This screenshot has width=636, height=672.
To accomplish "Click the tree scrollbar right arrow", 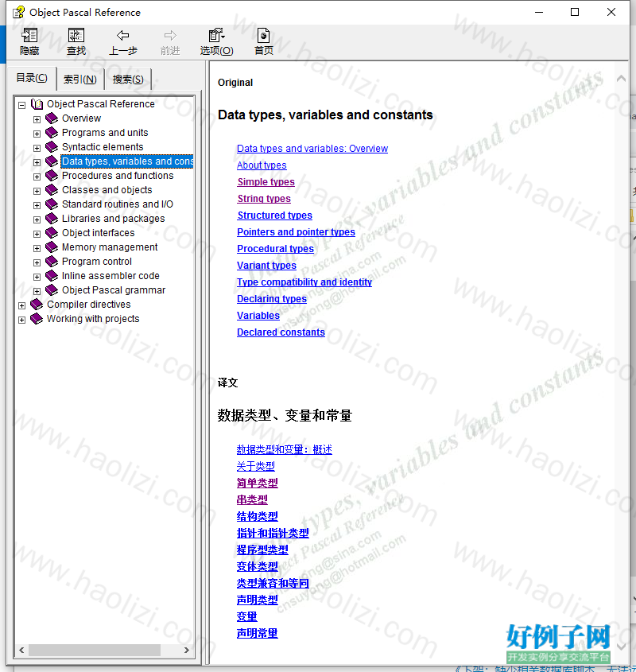I will pos(187,651).
